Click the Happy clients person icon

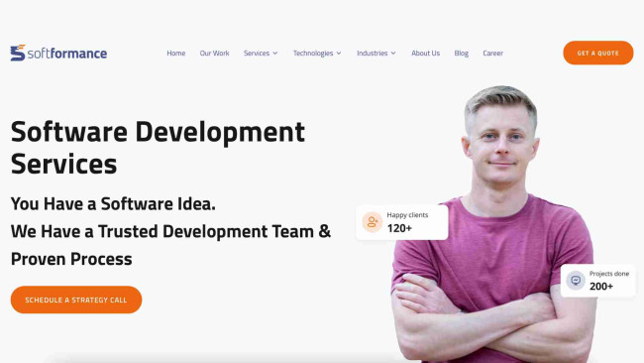(373, 222)
